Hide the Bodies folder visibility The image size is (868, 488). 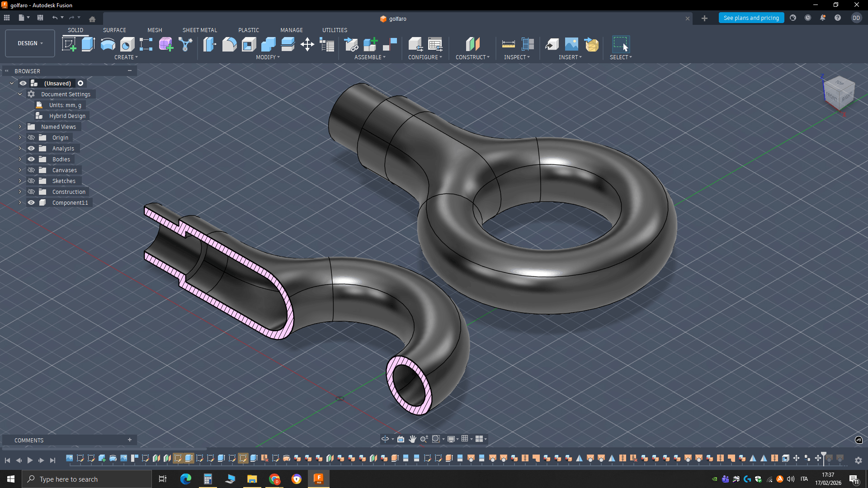31,159
